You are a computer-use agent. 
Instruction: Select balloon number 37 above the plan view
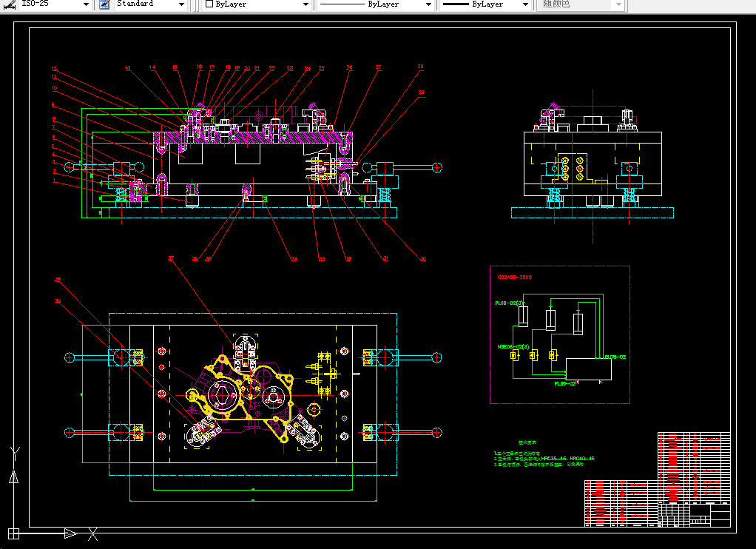click(x=171, y=258)
